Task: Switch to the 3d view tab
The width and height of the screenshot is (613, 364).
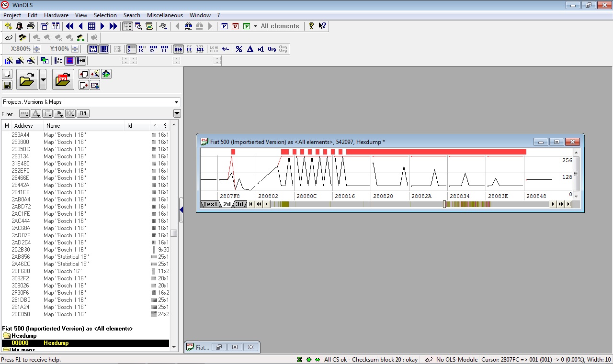Action: [240, 204]
